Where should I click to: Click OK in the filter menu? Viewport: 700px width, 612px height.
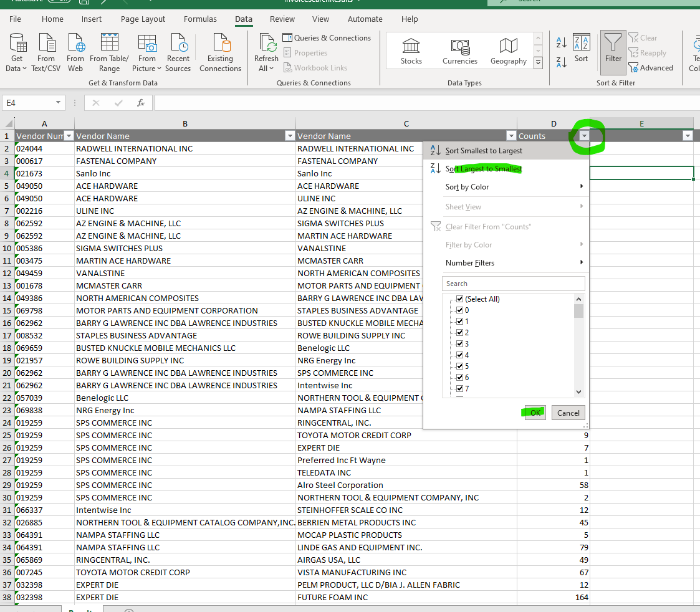(x=535, y=413)
